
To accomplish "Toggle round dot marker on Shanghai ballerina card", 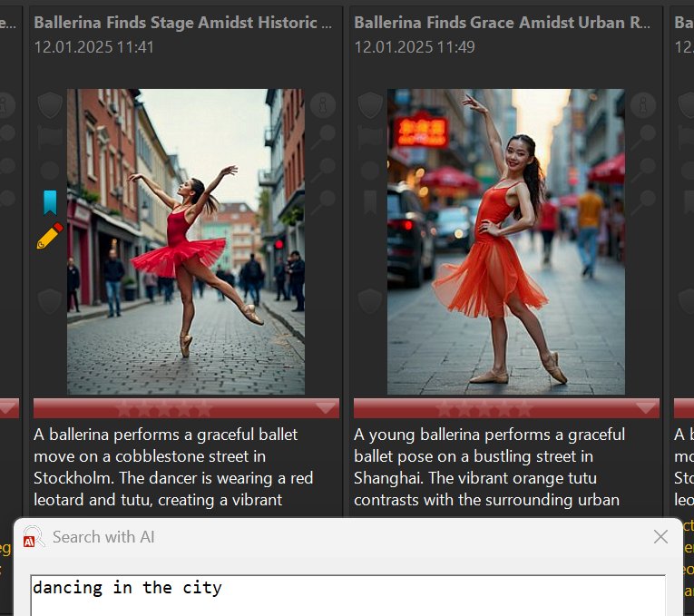I will coord(370,171).
